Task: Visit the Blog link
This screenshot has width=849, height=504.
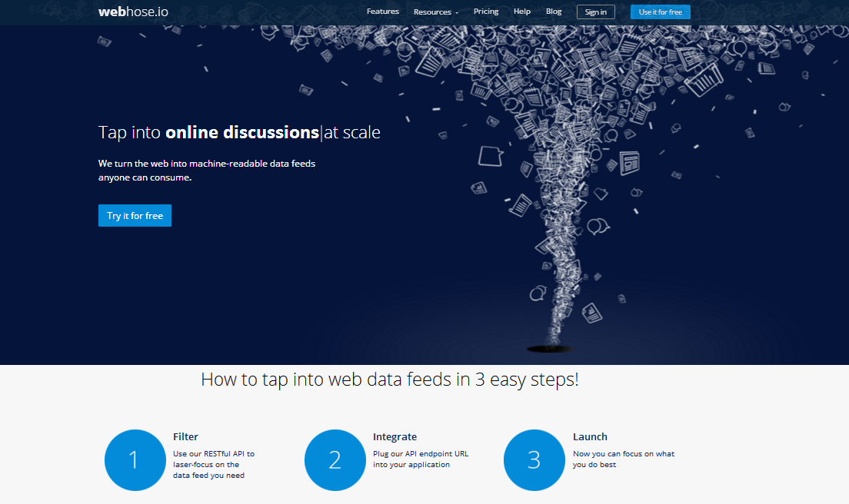Action: click(x=554, y=12)
